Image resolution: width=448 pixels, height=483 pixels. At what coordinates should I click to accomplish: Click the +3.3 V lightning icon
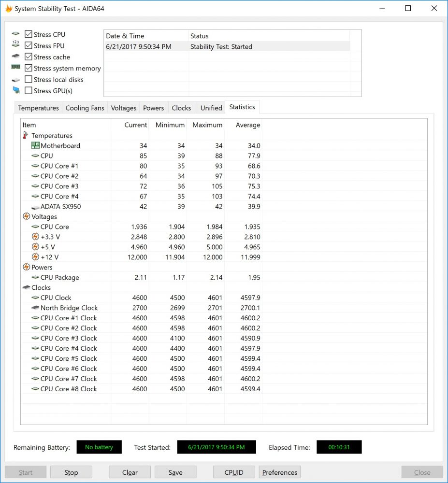(35, 237)
